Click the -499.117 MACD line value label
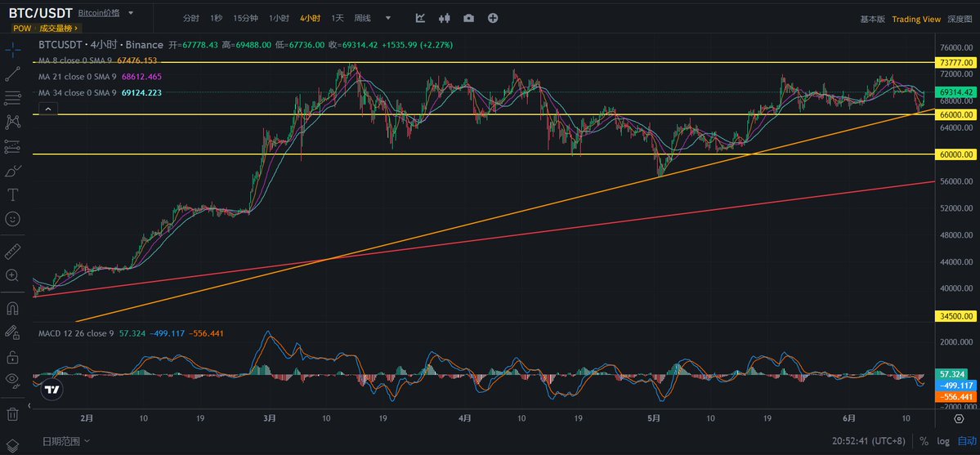Image resolution: width=980 pixels, height=455 pixels. pyautogui.click(x=955, y=386)
